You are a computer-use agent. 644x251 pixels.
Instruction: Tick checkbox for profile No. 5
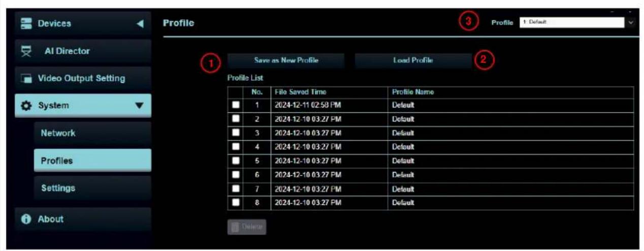236,160
